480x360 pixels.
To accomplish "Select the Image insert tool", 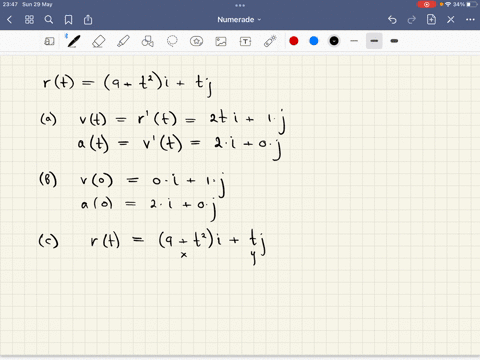I will point(221,41).
